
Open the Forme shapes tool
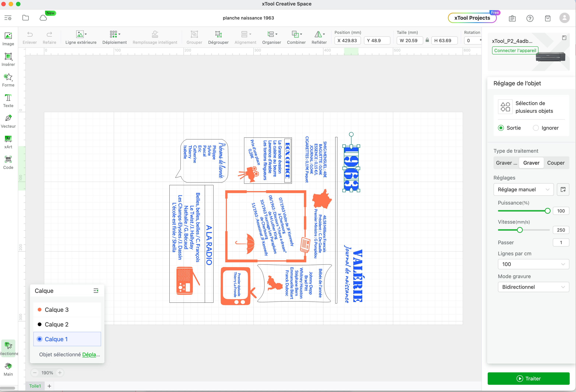pos(8,80)
